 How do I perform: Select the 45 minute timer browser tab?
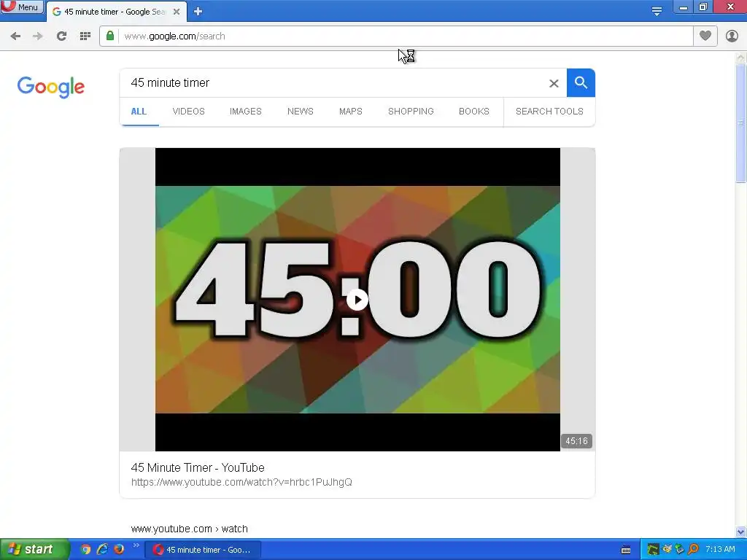click(116, 12)
